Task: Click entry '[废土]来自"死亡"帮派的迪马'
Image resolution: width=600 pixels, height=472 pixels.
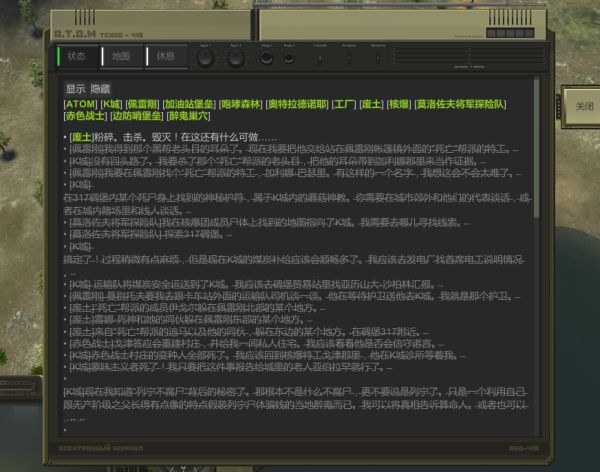Action: pos(249,332)
